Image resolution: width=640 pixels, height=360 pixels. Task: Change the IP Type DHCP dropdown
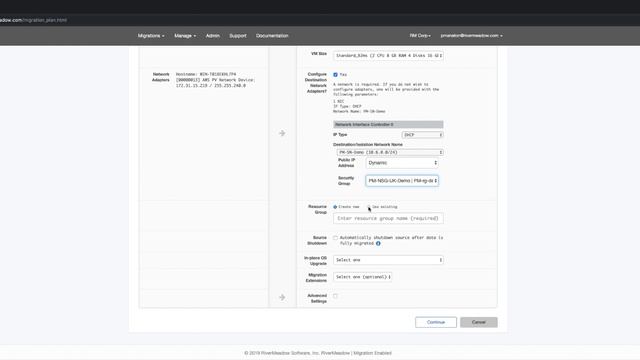pos(422,135)
